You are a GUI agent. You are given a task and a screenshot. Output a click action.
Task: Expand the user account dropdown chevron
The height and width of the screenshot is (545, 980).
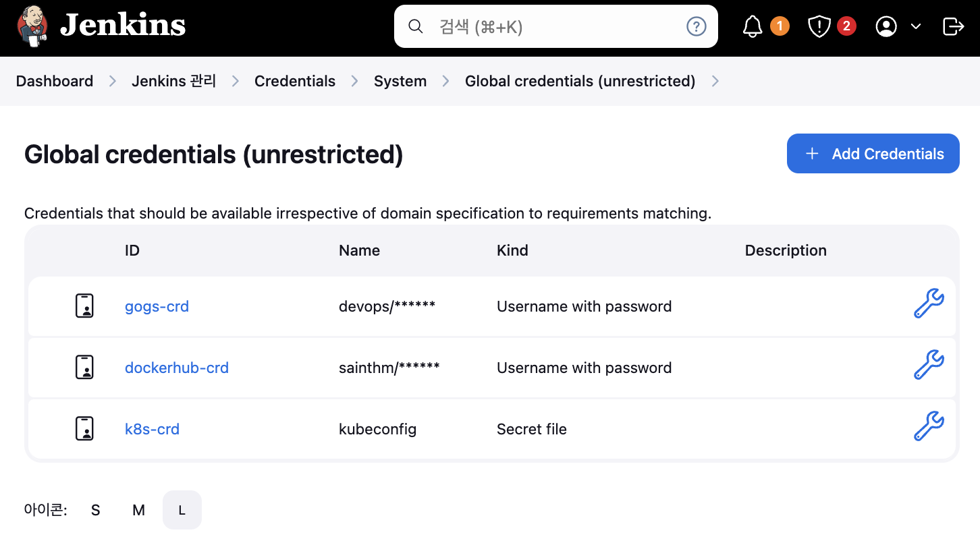[x=916, y=26]
